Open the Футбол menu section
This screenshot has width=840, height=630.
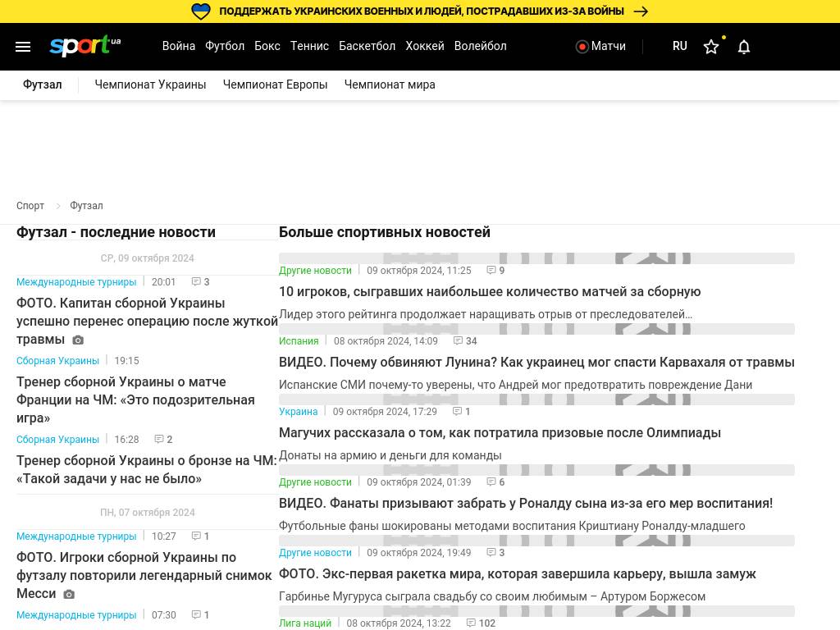(225, 47)
